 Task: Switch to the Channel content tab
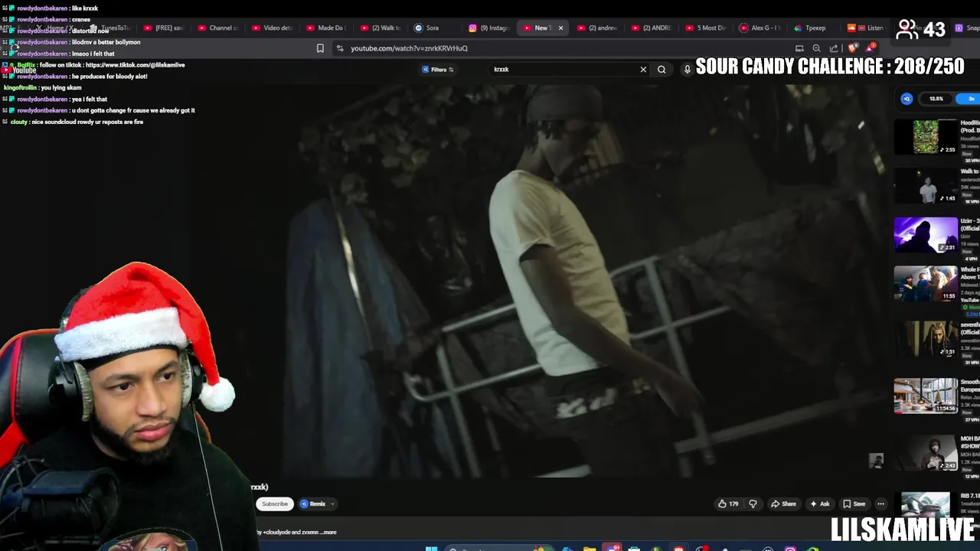[x=217, y=28]
